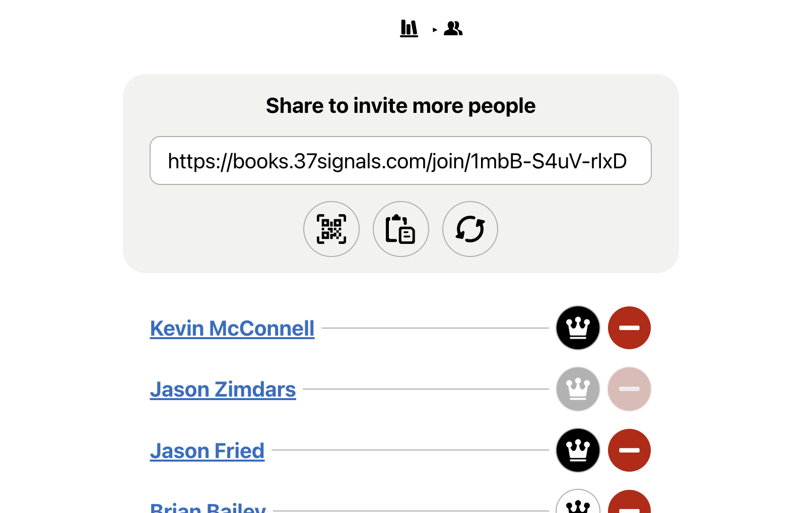
Task: Open Jason Zimdars's profile link
Action: (x=223, y=390)
